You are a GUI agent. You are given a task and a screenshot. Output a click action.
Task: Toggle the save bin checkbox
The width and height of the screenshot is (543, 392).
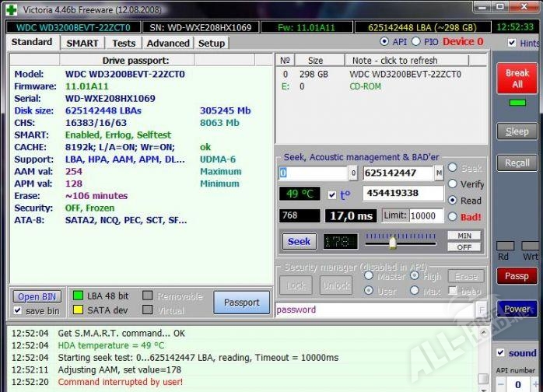(x=18, y=310)
